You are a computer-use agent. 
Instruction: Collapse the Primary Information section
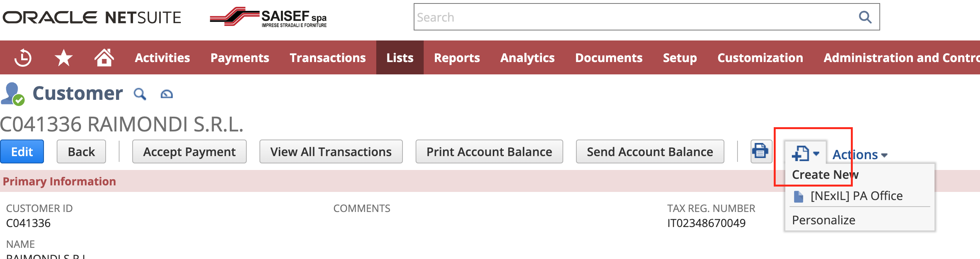(60, 182)
